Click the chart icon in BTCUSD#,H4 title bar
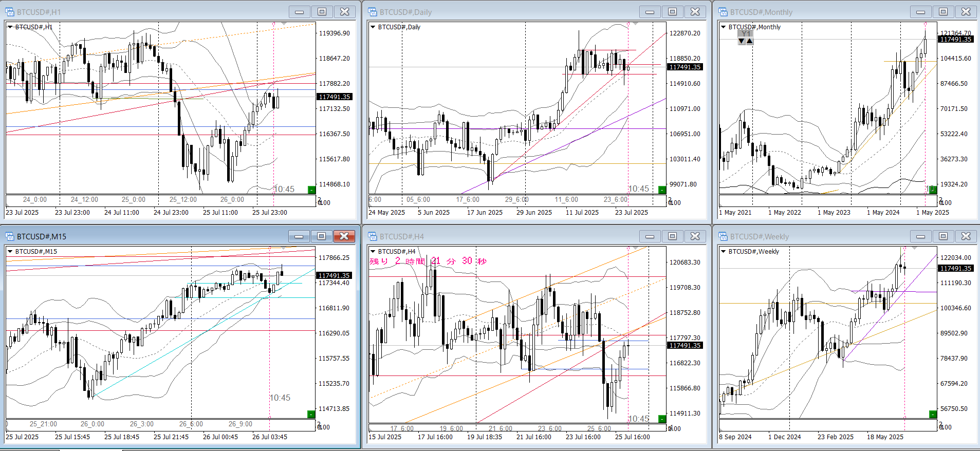980x451 pixels. coord(373,236)
